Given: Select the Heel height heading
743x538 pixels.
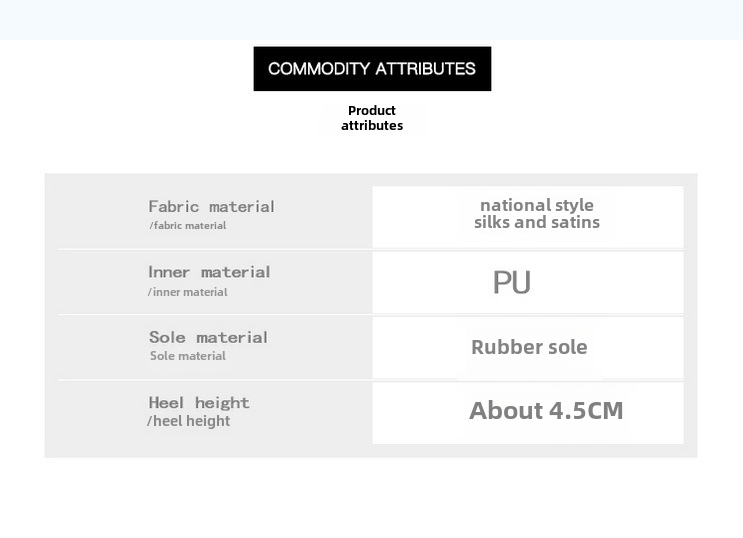Looking at the screenshot, I should (x=199, y=402).
